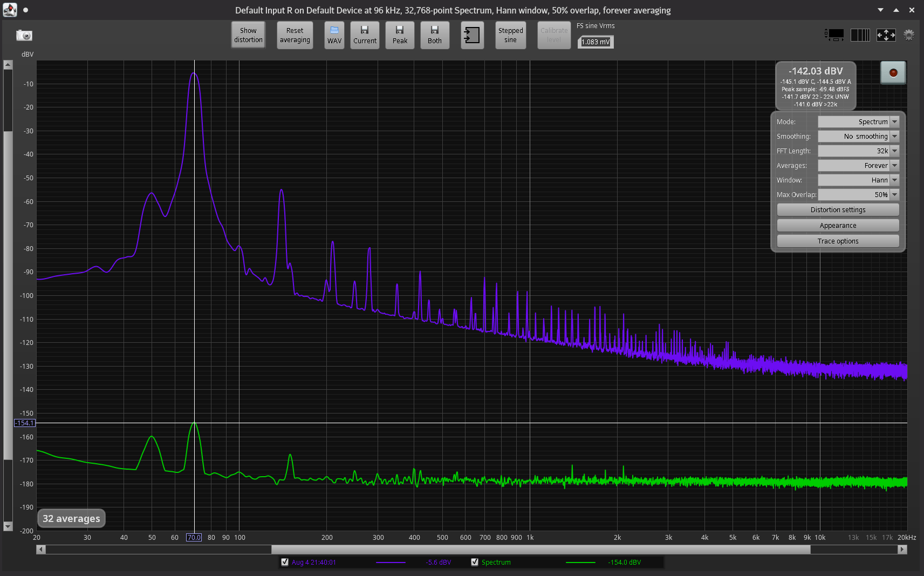Click the import/input arrow icon
Image resolution: width=924 pixels, height=576 pixels.
[472, 35]
